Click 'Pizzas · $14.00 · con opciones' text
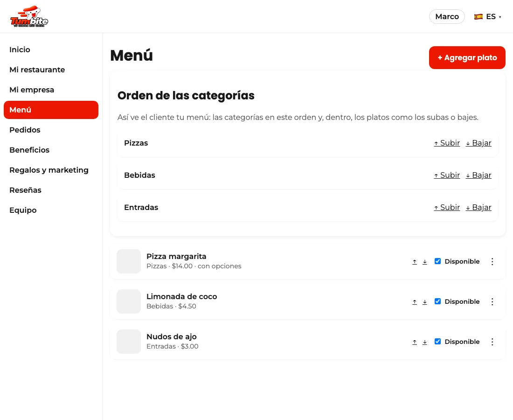 (194, 266)
